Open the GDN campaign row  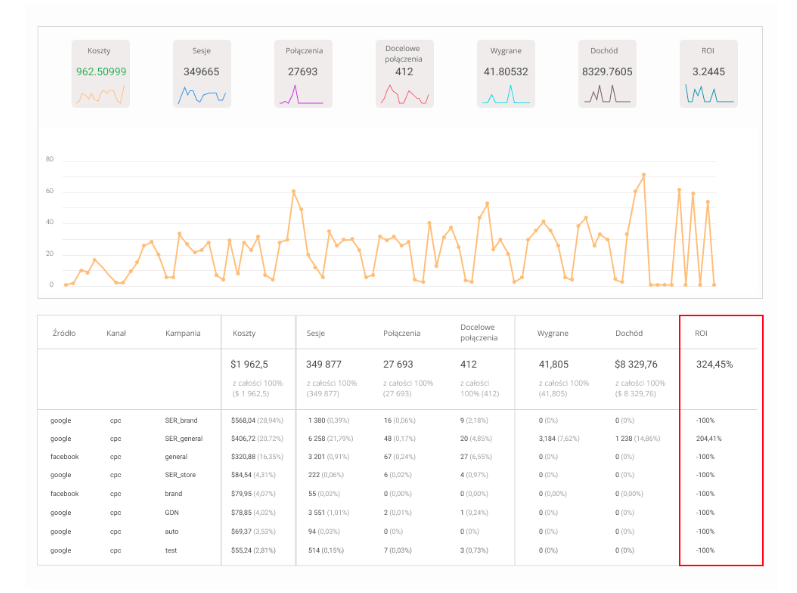[397, 512]
